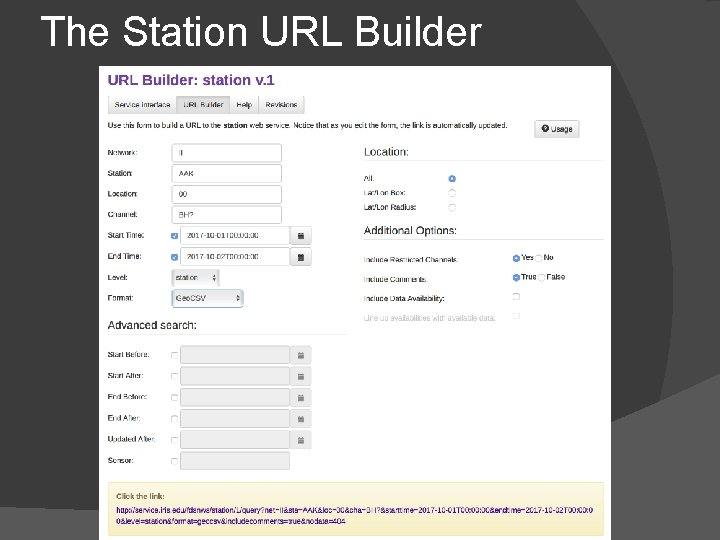Click the Start Time date field
This screenshot has height=540, width=720.
pos(235,236)
